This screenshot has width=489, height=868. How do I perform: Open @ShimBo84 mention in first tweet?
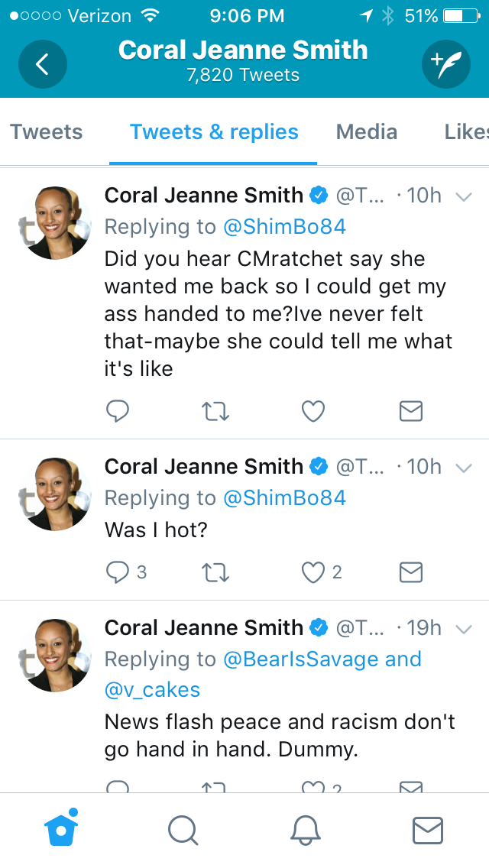pyautogui.click(x=285, y=226)
